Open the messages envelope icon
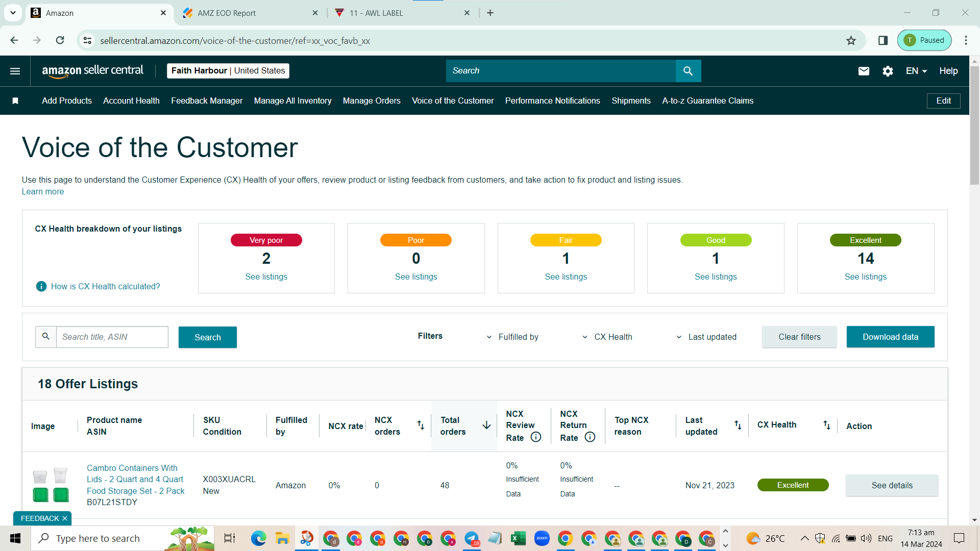This screenshot has height=551, width=980. point(864,71)
